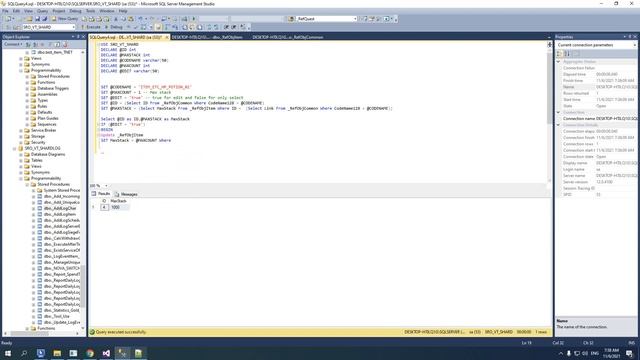Close the SQLQuery4.sql tab
Screen dimensions: 640x360
(167, 37)
